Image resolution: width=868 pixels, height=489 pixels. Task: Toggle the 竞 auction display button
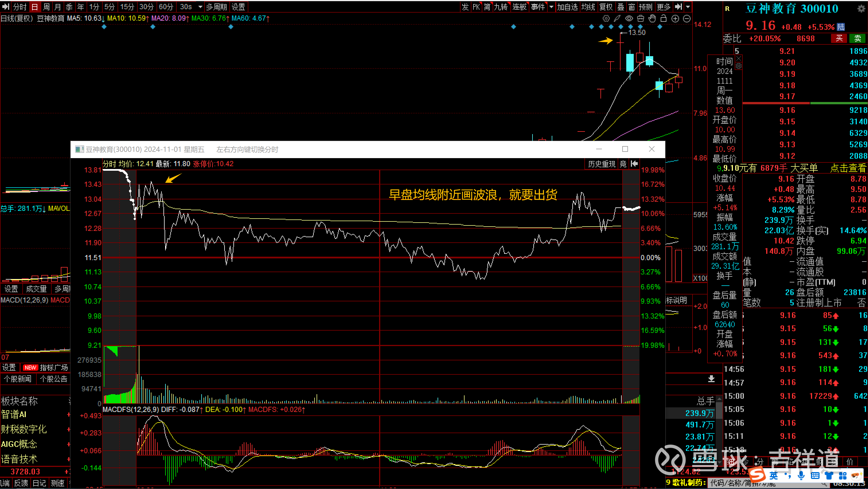[x=623, y=164]
